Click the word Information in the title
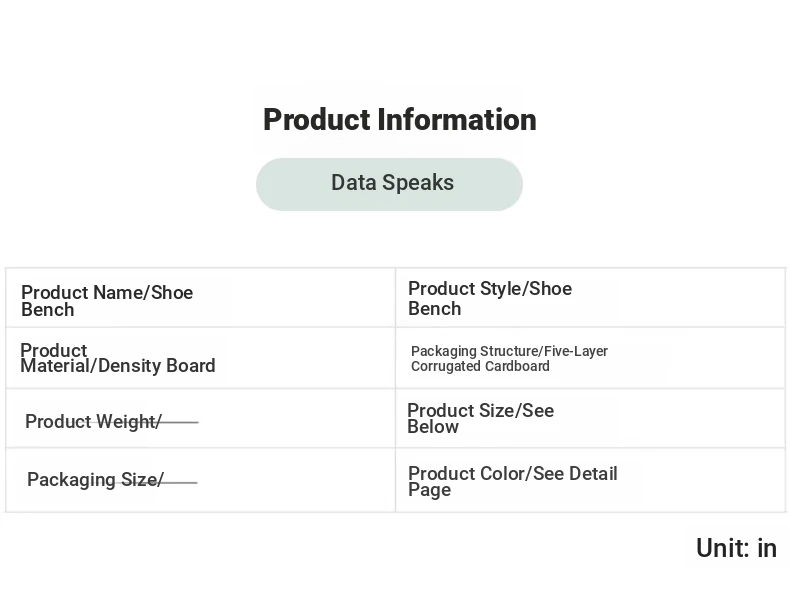 pyautogui.click(x=456, y=120)
